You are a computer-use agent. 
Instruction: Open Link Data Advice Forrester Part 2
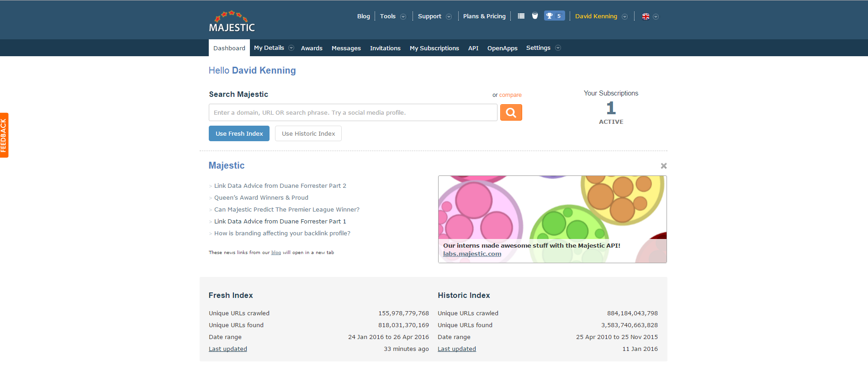(280, 186)
